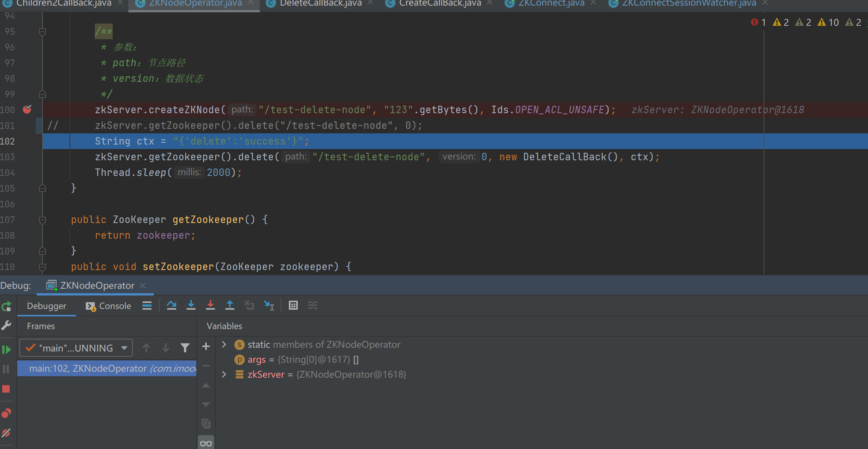
Task: Pause the running program
Action: click(6, 369)
